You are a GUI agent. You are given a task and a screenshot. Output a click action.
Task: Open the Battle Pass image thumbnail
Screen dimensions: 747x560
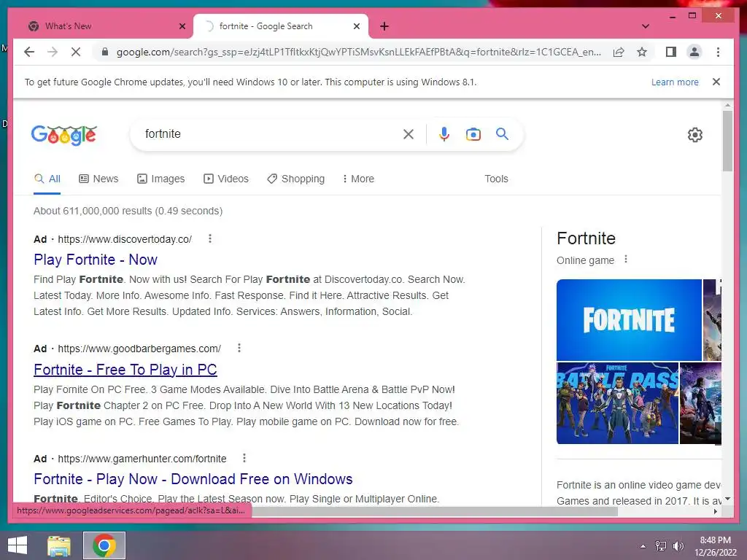(x=617, y=402)
